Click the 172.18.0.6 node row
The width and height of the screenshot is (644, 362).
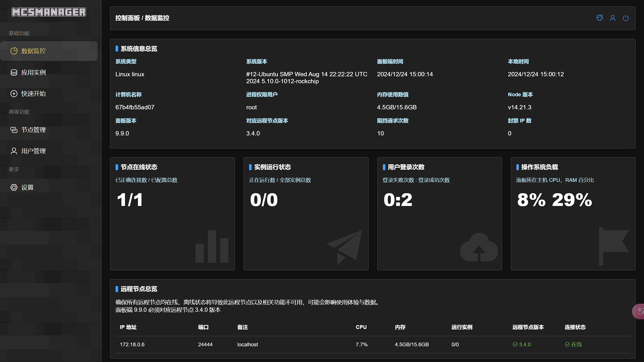coord(132,345)
